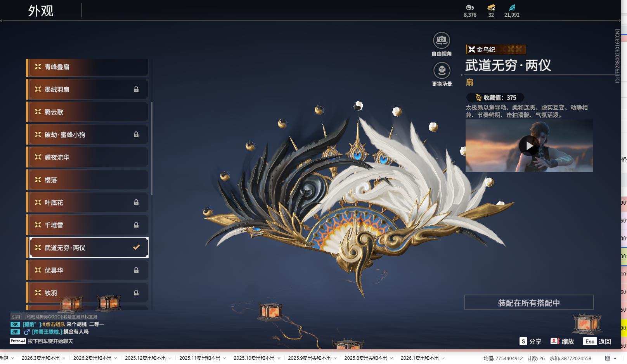Click the lock toggle on 墨绒羽扇
The image size is (627, 364).
pyautogui.click(x=137, y=89)
